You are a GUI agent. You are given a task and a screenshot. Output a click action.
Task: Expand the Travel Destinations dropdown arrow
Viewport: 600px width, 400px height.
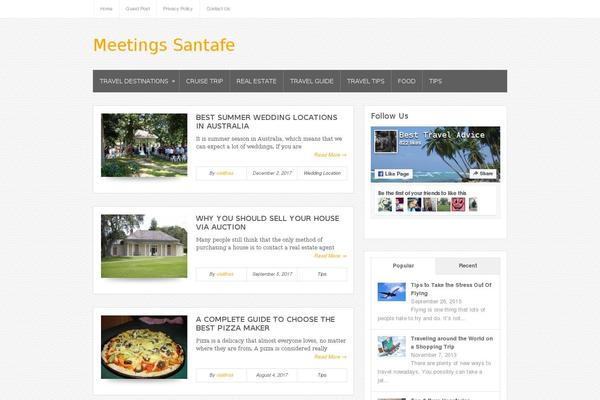tap(173, 82)
